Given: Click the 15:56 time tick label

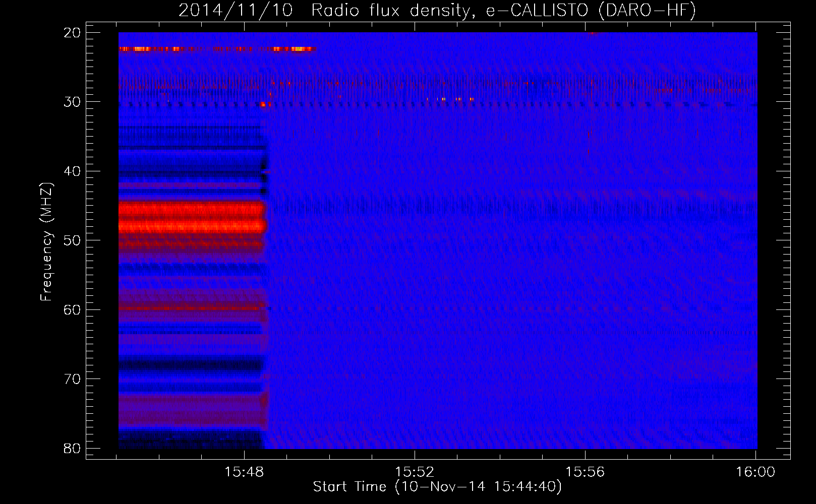Looking at the screenshot, I should 585,472.
